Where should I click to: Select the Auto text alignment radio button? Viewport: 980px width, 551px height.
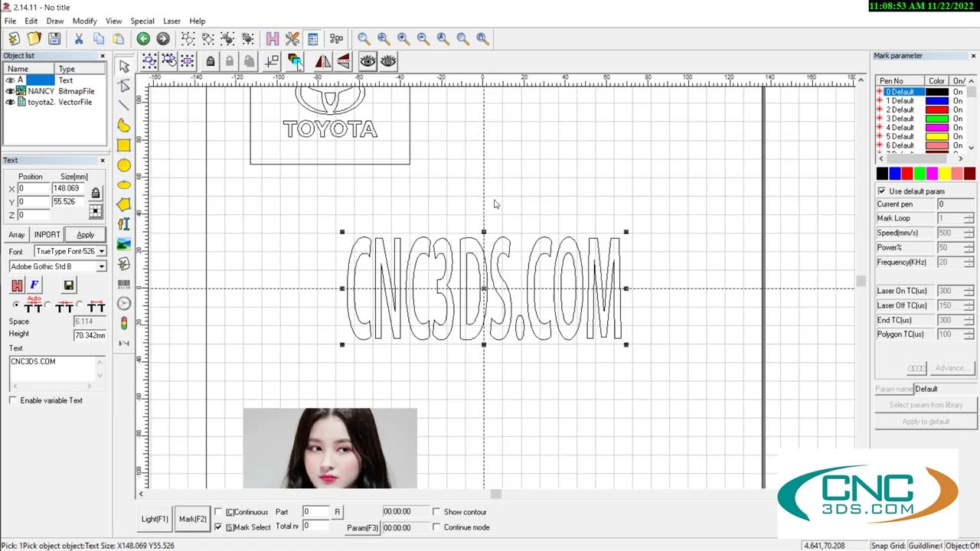click(17, 305)
